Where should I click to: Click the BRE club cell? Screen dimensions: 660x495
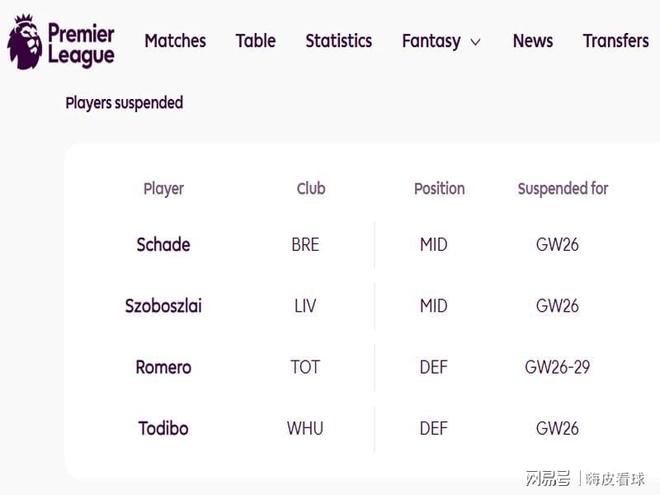pyautogui.click(x=305, y=245)
